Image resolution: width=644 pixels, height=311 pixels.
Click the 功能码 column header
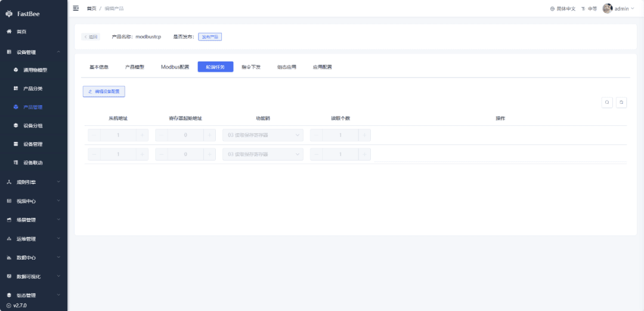tap(263, 118)
